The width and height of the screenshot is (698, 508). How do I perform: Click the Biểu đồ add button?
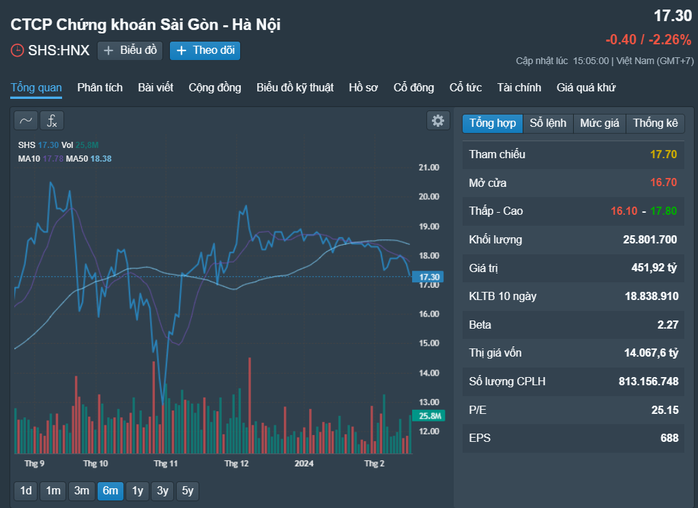tap(130, 51)
